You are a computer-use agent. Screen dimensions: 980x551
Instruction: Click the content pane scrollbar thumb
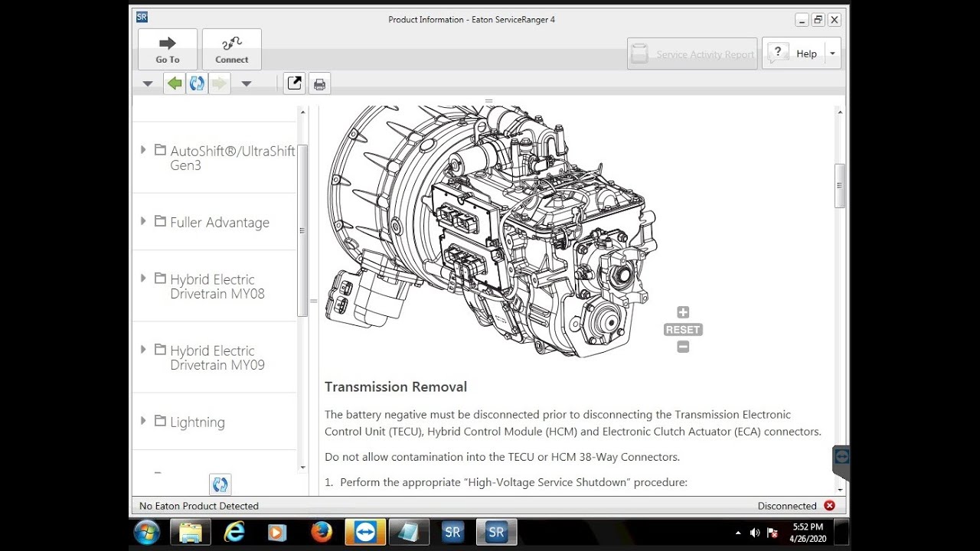pos(840,185)
